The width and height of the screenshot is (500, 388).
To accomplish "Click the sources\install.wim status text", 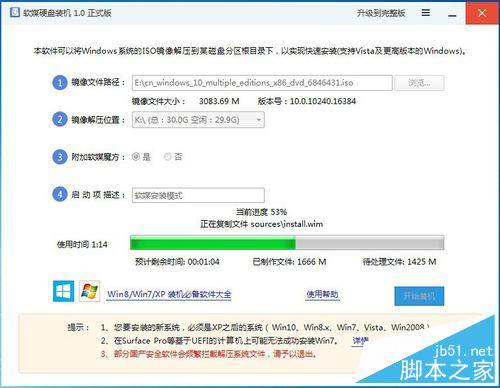I will point(261,224).
